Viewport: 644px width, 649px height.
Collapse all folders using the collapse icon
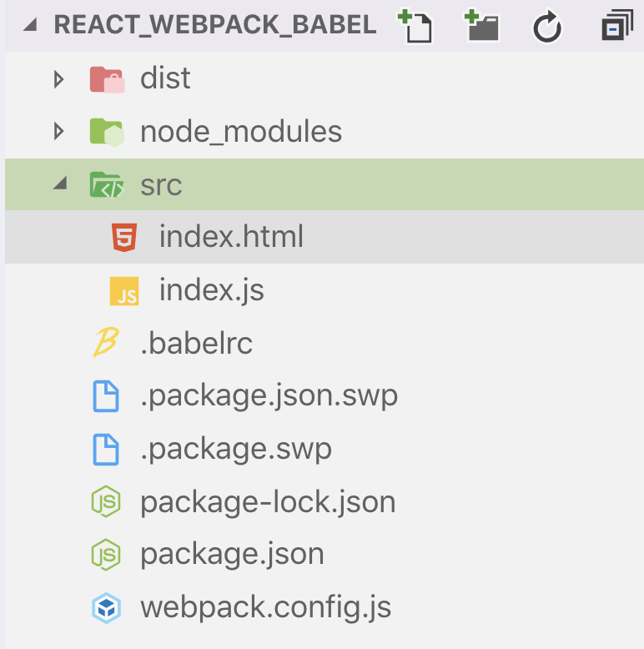click(617, 26)
